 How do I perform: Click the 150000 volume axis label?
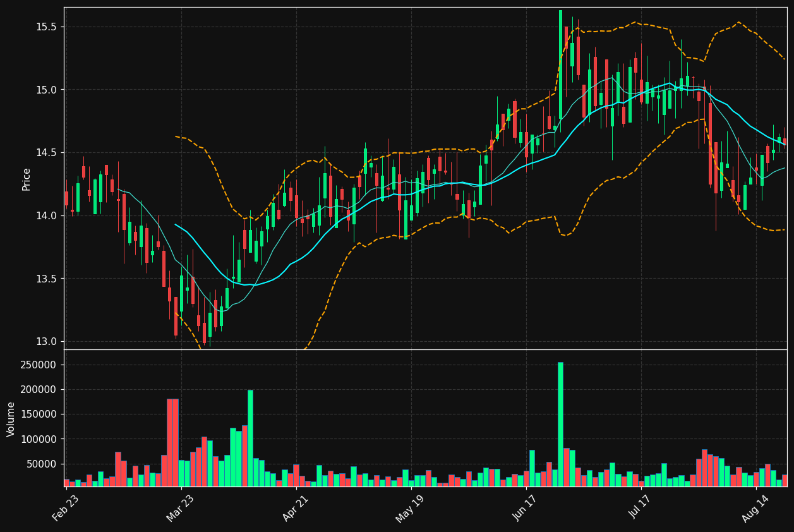[x=39, y=414]
